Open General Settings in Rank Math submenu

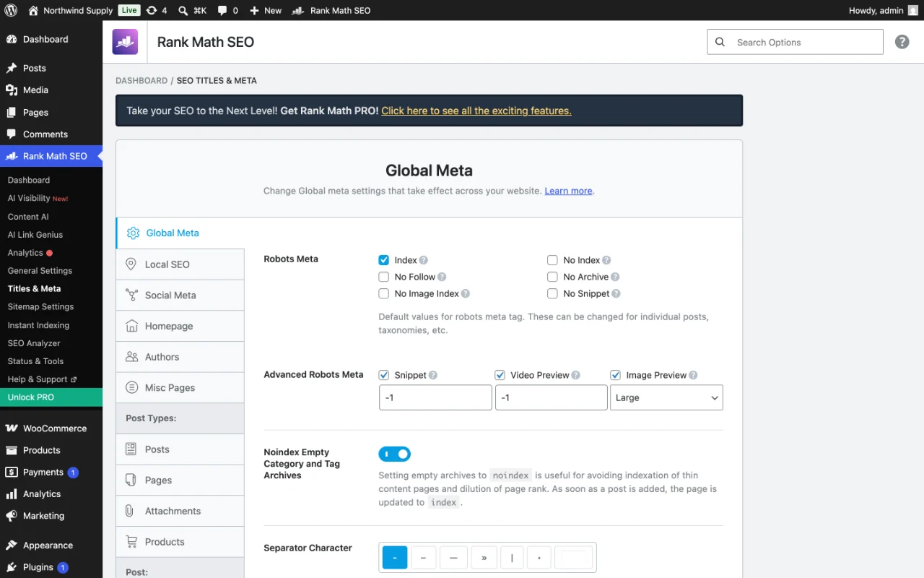40,270
